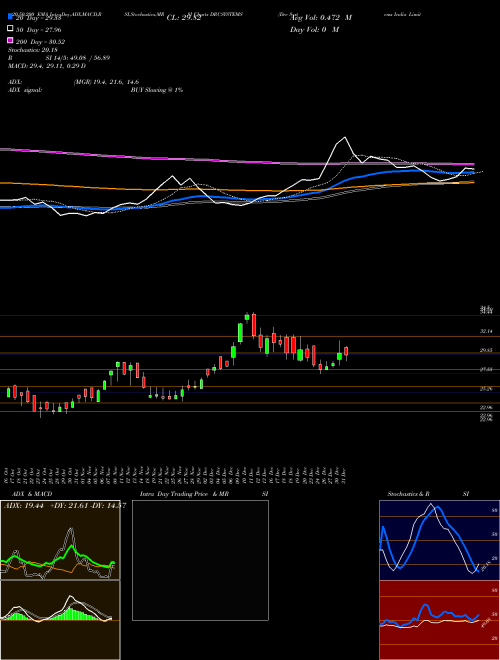Screen dimensions: 500x660
Task: Click the 'Day Vol: 0 M' value
Action: coord(314,29)
